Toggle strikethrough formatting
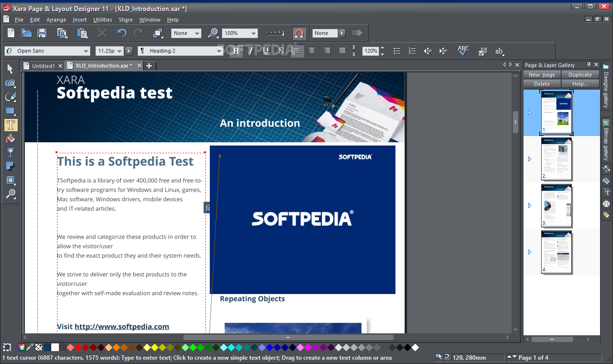 pyautogui.click(x=282, y=51)
